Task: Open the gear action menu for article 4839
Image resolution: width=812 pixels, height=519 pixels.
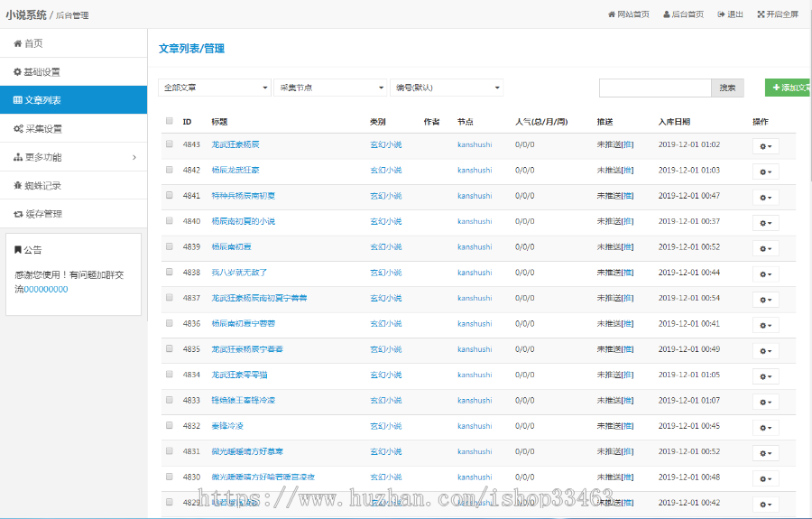Action: (765, 248)
